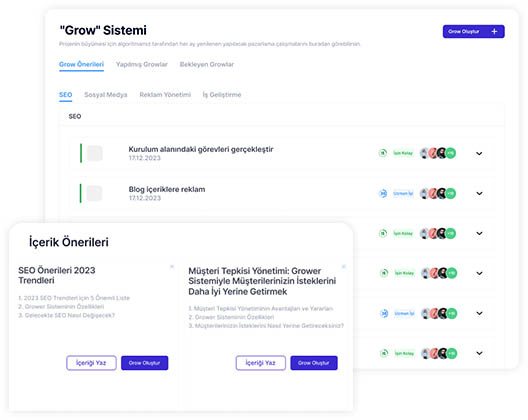Click blue status icon on Blog içeriklere reklam row
This screenshot has height=420, width=528.
click(x=383, y=193)
